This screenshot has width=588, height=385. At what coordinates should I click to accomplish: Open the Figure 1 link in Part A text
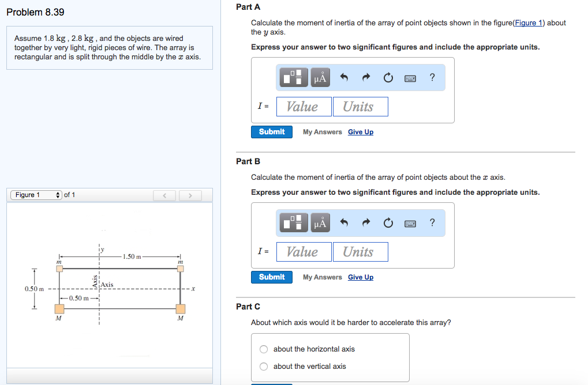[x=528, y=23]
